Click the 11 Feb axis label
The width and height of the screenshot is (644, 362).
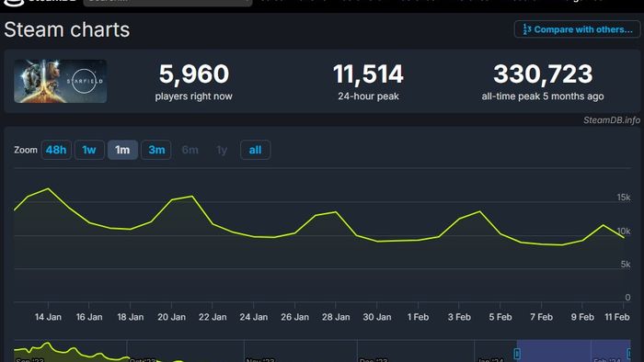click(617, 317)
